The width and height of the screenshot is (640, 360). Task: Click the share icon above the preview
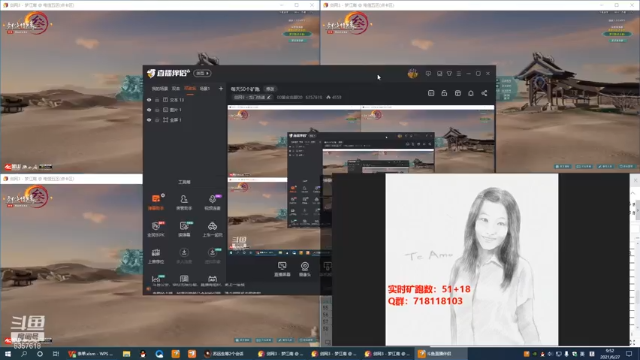(x=484, y=93)
